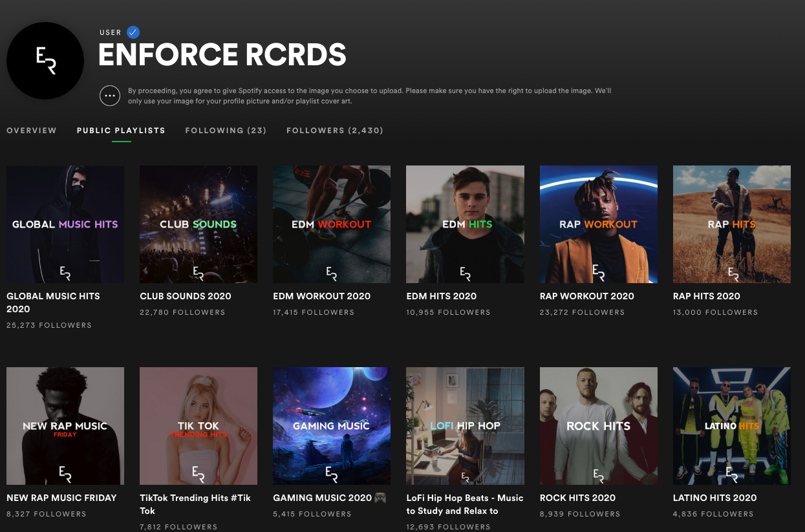805x532 pixels.
Task: Click the Gaming Music cover thumbnail
Action: coord(332,426)
